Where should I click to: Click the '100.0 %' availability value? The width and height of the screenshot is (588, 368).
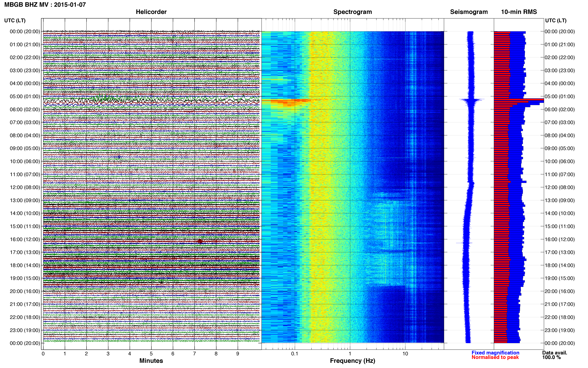pos(552,357)
